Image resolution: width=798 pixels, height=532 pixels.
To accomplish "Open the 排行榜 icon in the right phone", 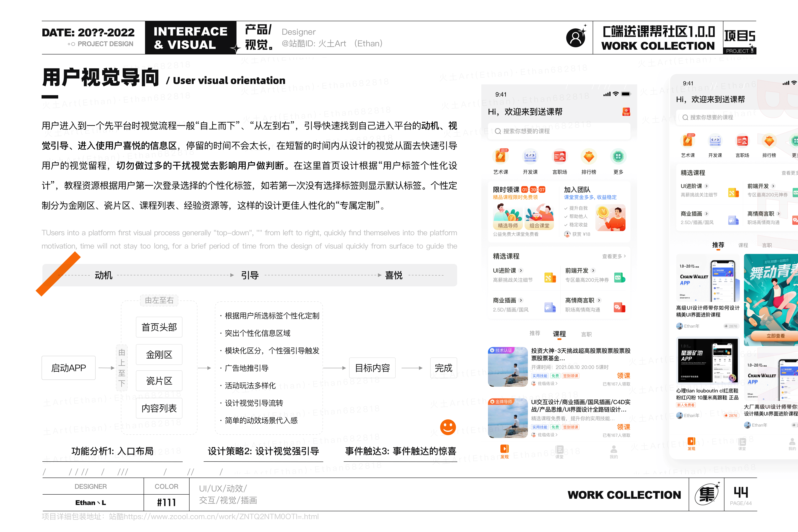I will point(769,140).
